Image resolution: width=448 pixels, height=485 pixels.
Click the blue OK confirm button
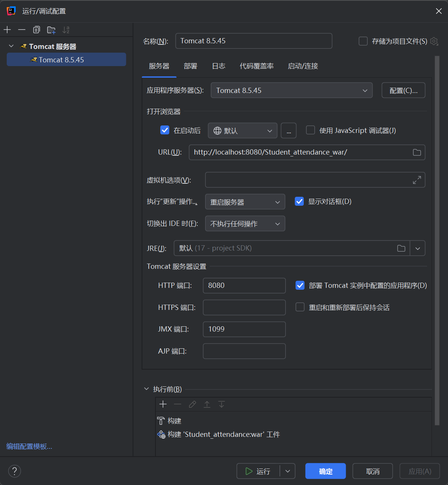(325, 471)
